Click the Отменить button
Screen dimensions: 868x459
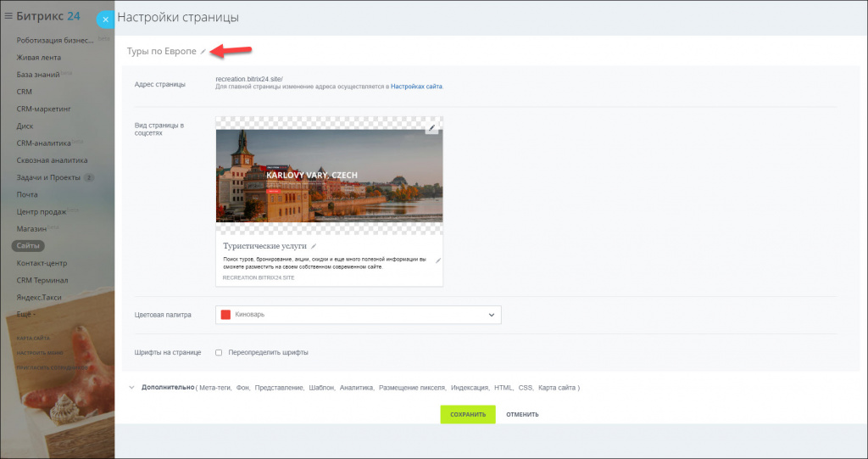(x=522, y=414)
